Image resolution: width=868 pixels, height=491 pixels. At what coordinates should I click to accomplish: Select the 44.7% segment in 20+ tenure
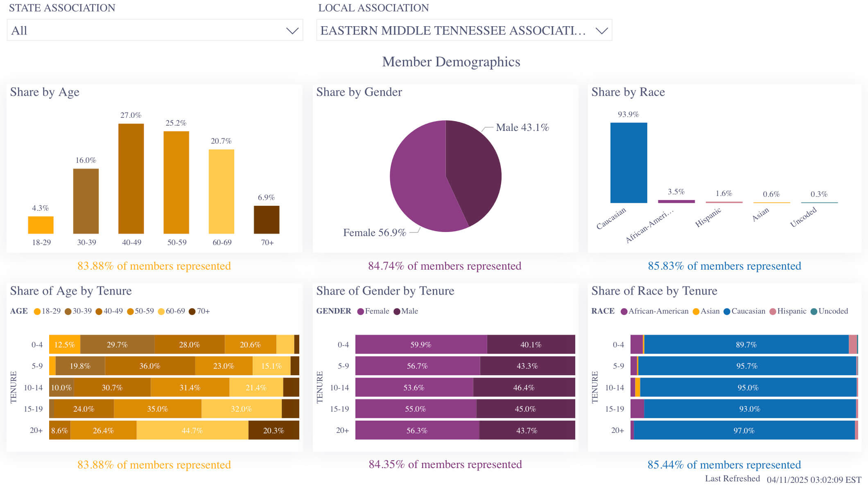click(192, 430)
